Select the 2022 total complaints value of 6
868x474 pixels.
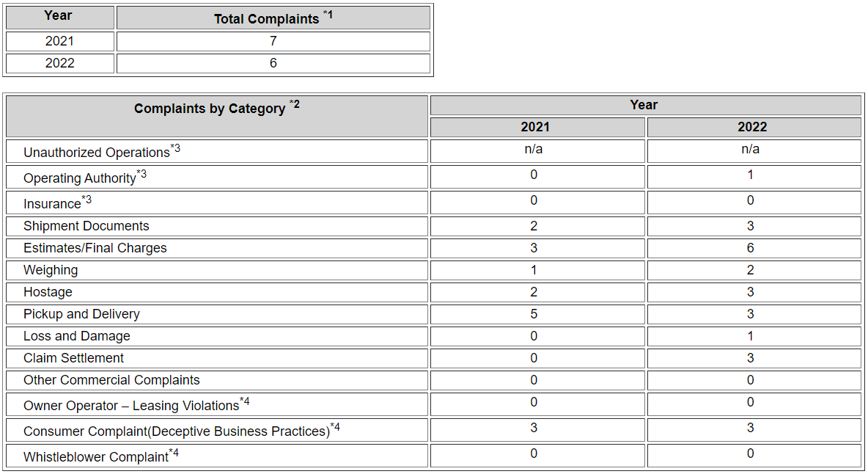[273, 63]
